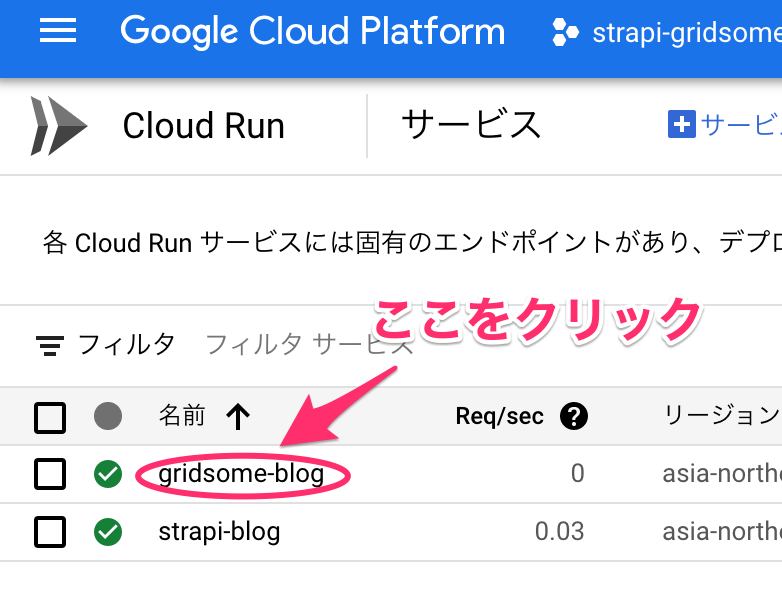The height and width of the screenshot is (598, 782).
Task: Click the ascending sort arrow
Action: (x=238, y=416)
